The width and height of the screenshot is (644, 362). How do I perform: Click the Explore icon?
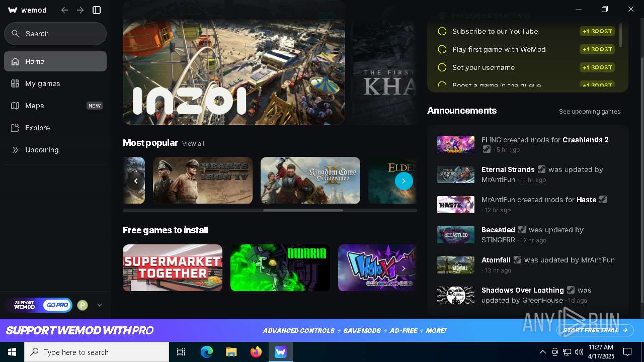(15, 128)
